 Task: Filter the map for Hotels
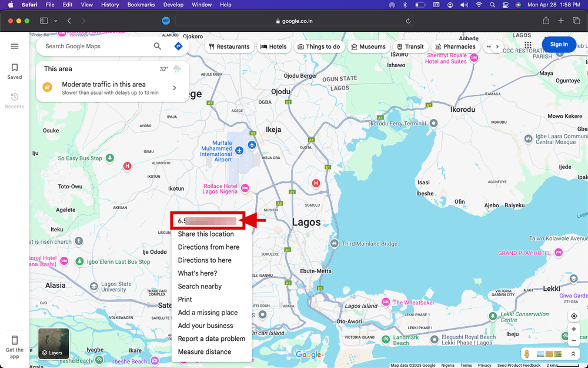(x=274, y=46)
